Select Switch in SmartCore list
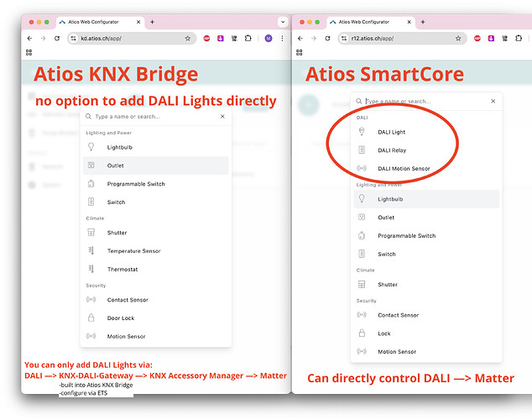Image resolution: width=532 pixels, height=420 pixels. [426, 254]
